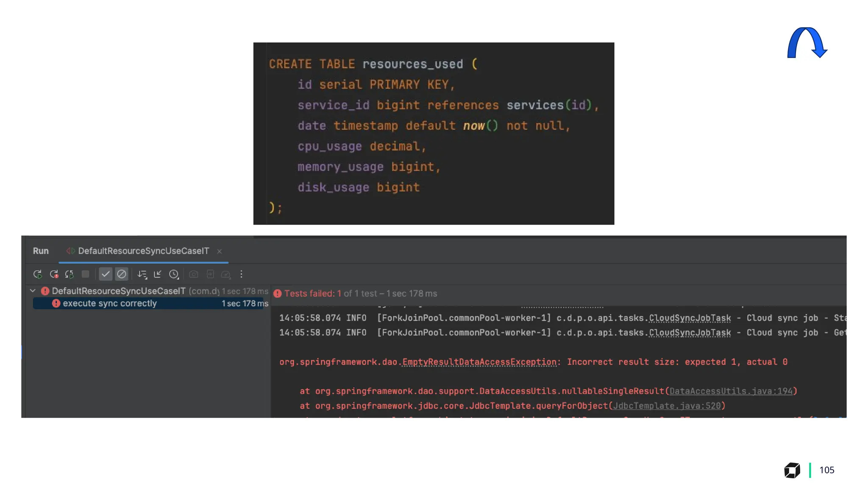This screenshot has height=488, width=868.
Task: Open JdbcTemplate.java:520 stack trace link
Action: point(667,406)
